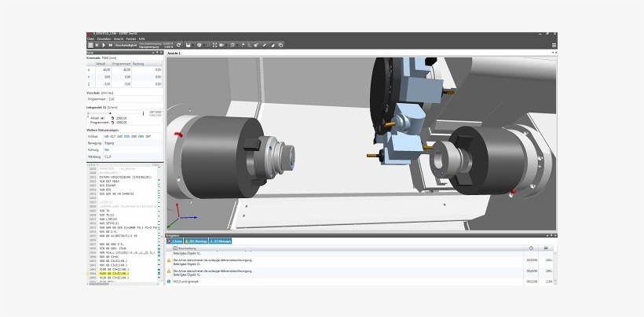644x317 pixels.
Task: Toggle the Warnings filter in the events panel
Action: pos(196,241)
